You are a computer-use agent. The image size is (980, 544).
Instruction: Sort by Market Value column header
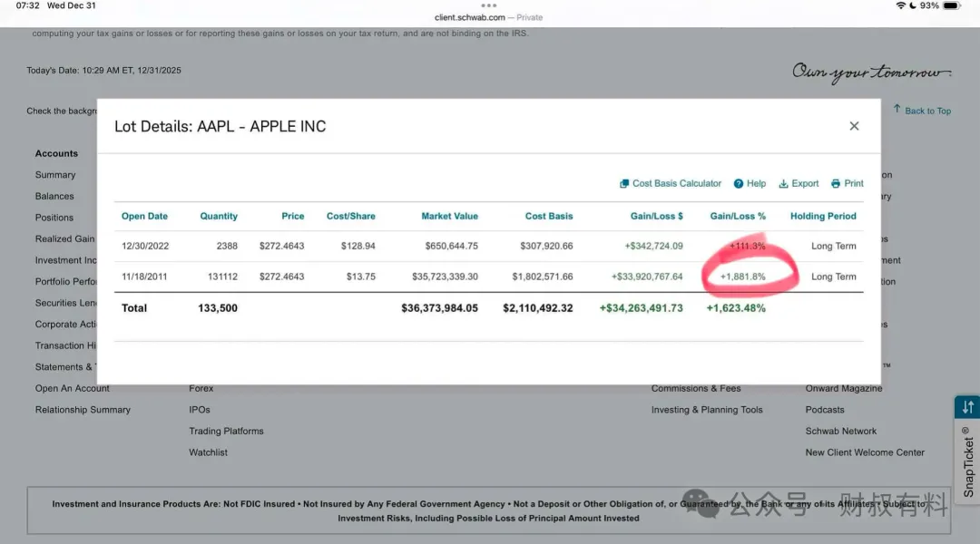[449, 216]
